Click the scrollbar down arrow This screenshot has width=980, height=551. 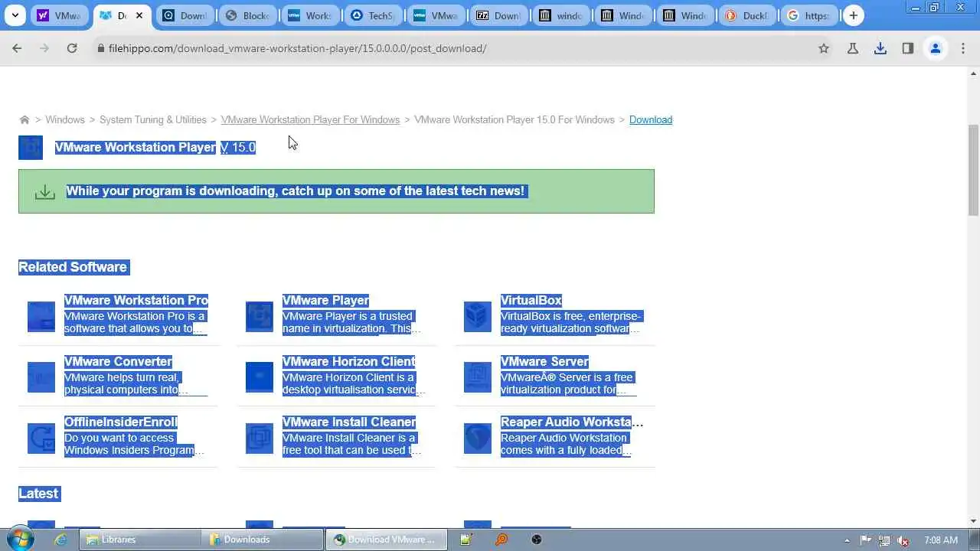974,521
